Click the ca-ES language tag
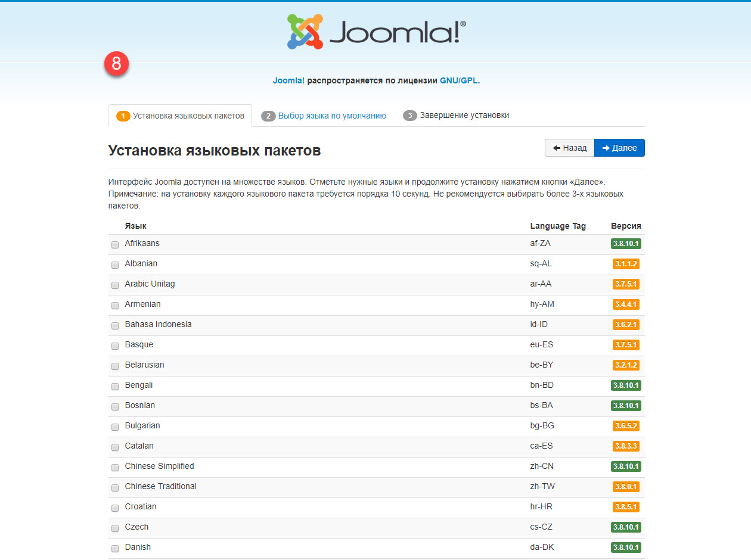Image resolution: width=751 pixels, height=560 pixels. click(542, 446)
